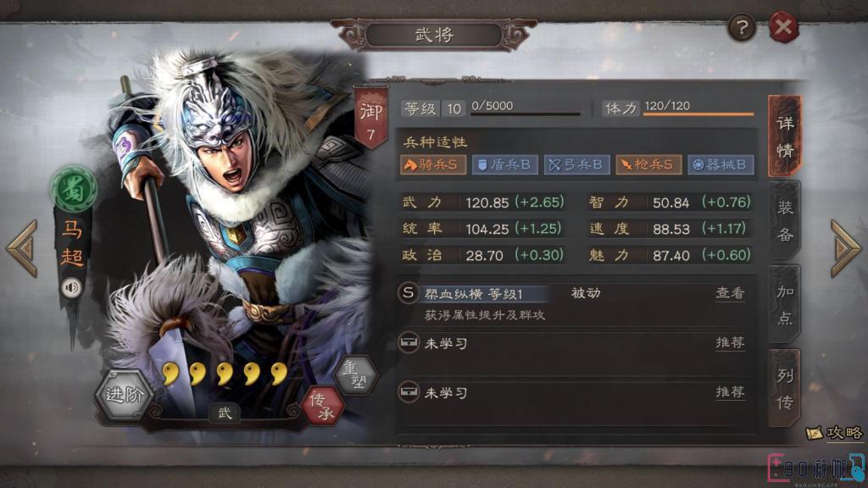868x488 pixels.
Task: Switch to the 装备 tab
Action: pyautogui.click(x=784, y=221)
